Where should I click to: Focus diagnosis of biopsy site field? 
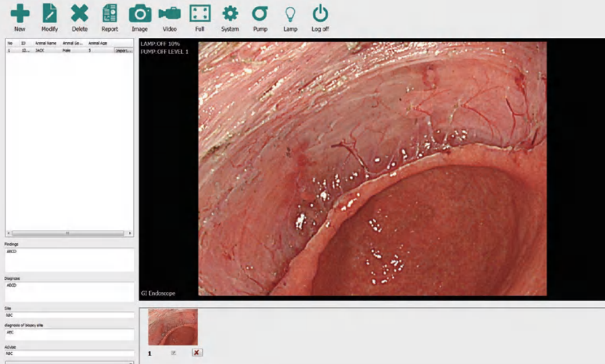pos(69,334)
